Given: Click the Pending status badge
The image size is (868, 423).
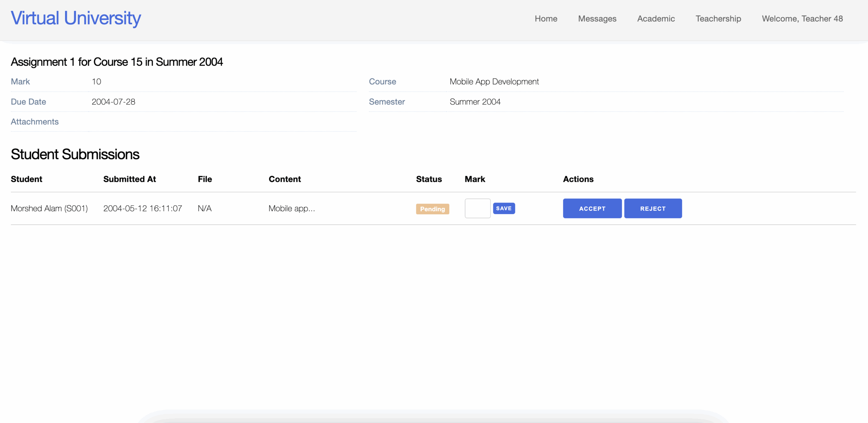Looking at the screenshot, I should click(x=432, y=209).
